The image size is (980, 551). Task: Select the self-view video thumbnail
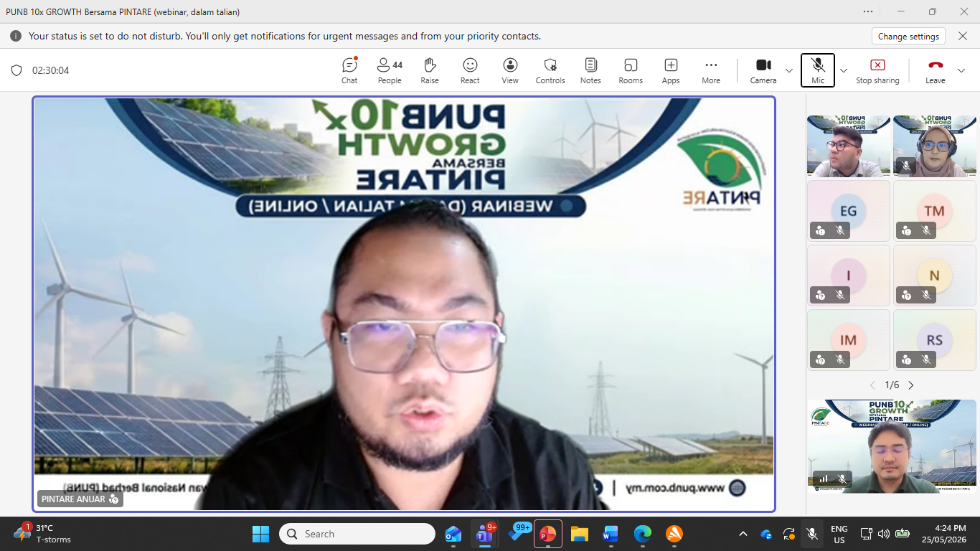(892, 446)
